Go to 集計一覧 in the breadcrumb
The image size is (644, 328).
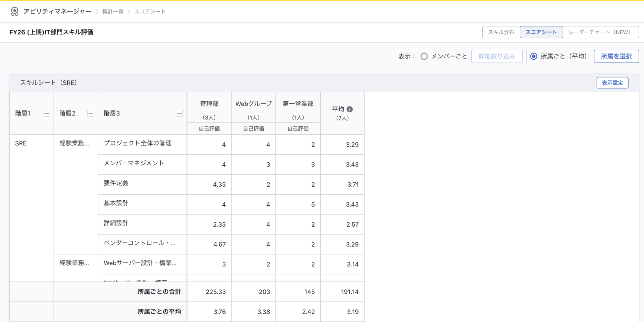pyautogui.click(x=113, y=11)
